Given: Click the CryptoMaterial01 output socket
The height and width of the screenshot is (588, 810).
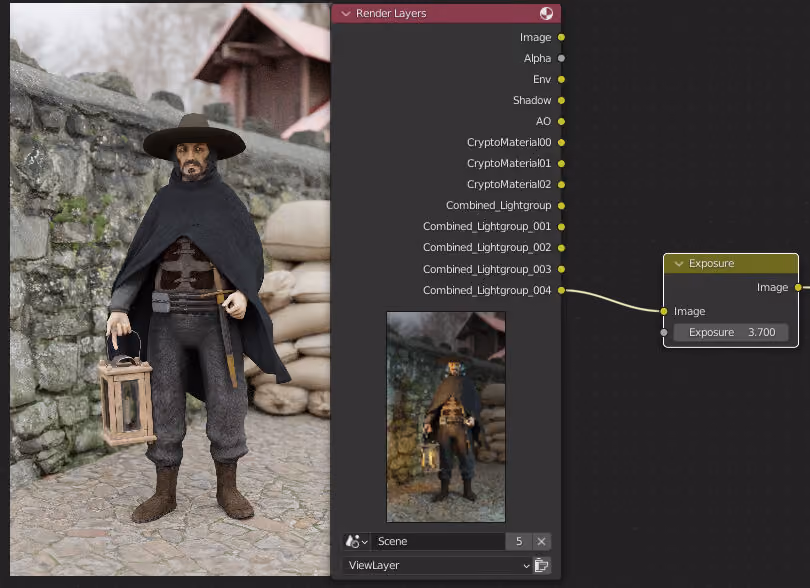Looking at the screenshot, I should (x=562, y=163).
